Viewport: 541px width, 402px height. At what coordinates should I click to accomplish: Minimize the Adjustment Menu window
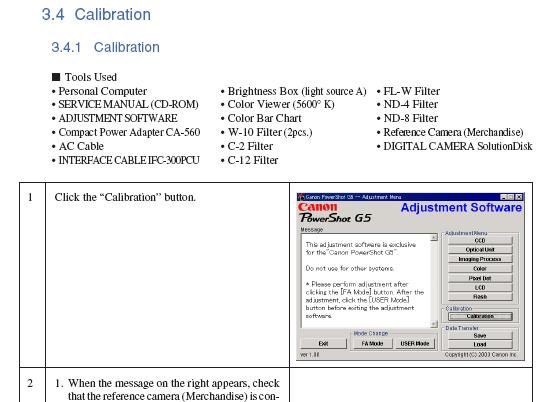(504, 197)
